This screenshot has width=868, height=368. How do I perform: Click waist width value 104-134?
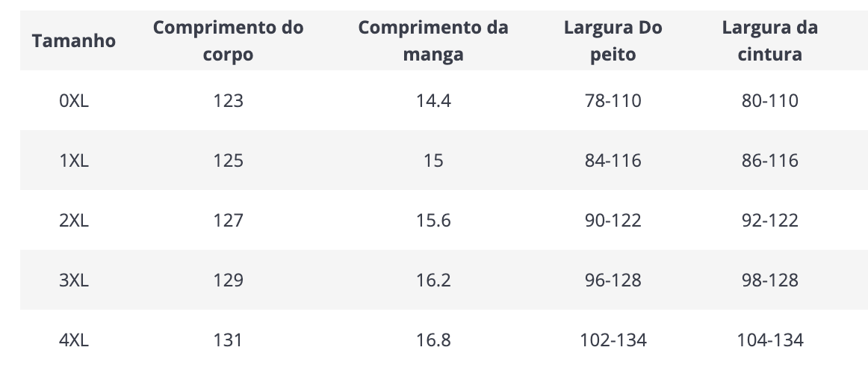pyautogui.click(x=769, y=340)
